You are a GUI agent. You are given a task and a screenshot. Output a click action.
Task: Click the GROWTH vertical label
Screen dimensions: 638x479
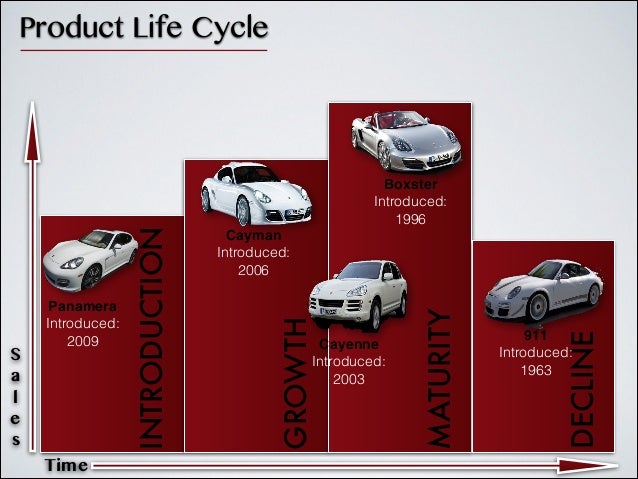(x=295, y=383)
